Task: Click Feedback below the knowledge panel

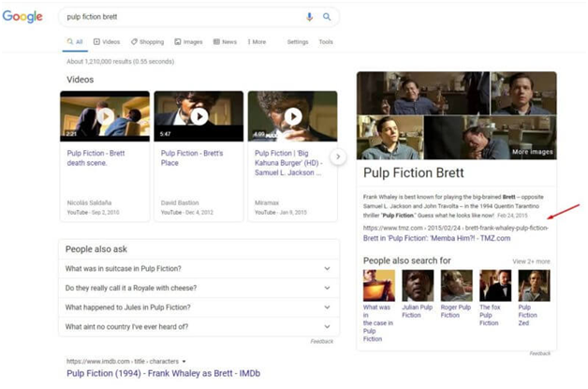Action: pos(540,353)
